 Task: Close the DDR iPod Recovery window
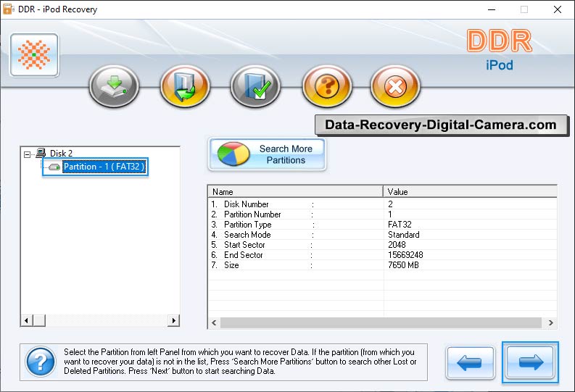coord(558,9)
